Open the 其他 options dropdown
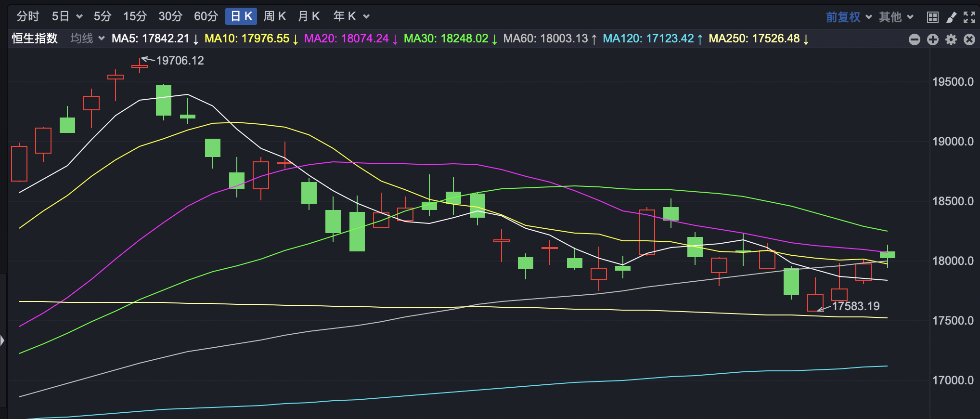The height and width of the screenshot is (419, 980). point(896,17)
